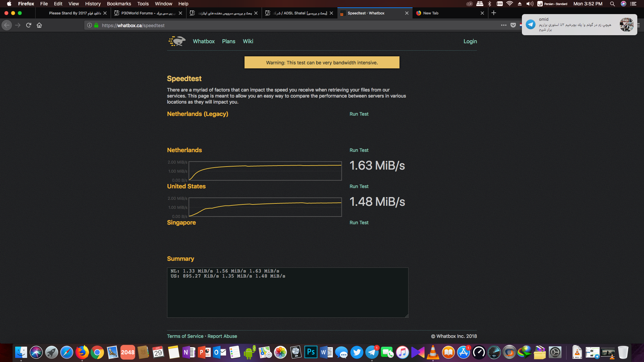This screenshot has height=362, width=644.
Task: Launch the 2048 game from the Dock
Action: [x=128, y=352]
